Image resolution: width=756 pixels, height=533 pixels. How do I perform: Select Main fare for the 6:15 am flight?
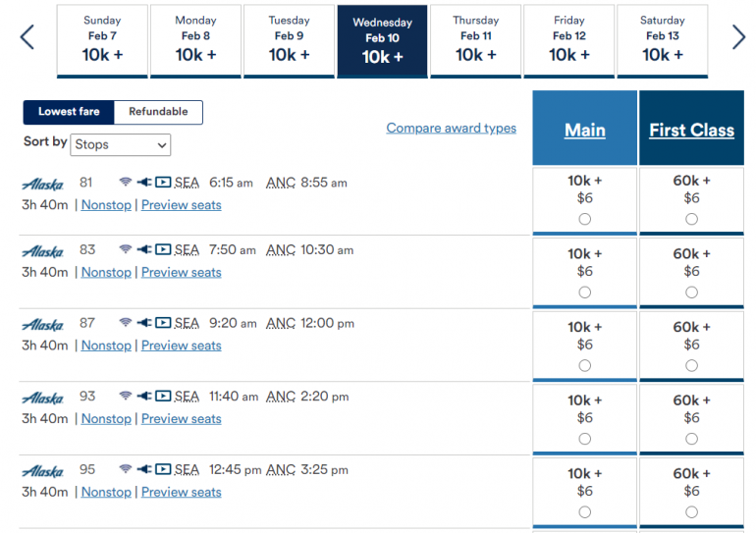click(x=585, y=219)
